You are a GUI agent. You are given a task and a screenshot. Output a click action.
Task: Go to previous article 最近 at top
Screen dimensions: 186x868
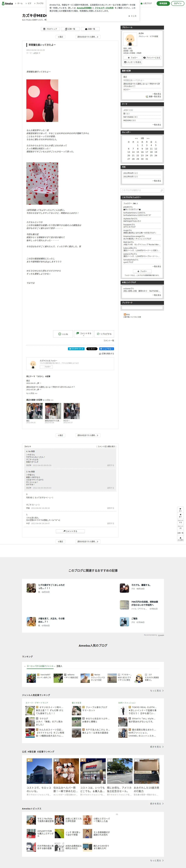point(60,37)
